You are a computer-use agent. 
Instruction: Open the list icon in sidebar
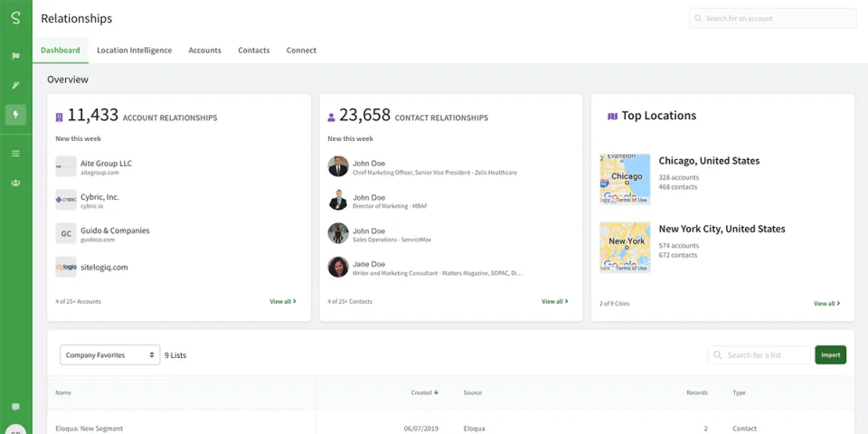coord(15,154)
